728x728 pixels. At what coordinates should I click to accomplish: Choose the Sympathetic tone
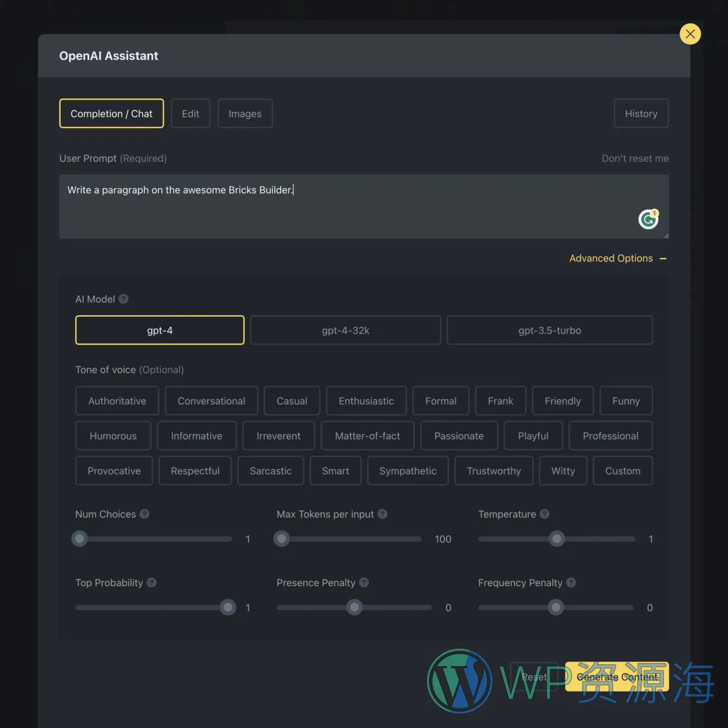click(408, 471)
